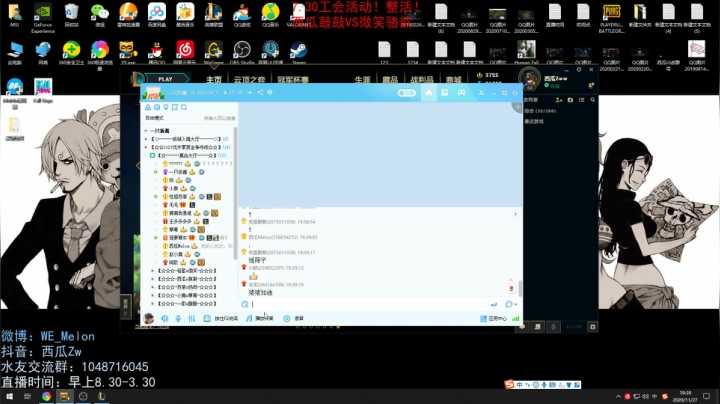Open GeForce Experience desktop shortcut
The image size is (720, 404).
pos(43,18)
